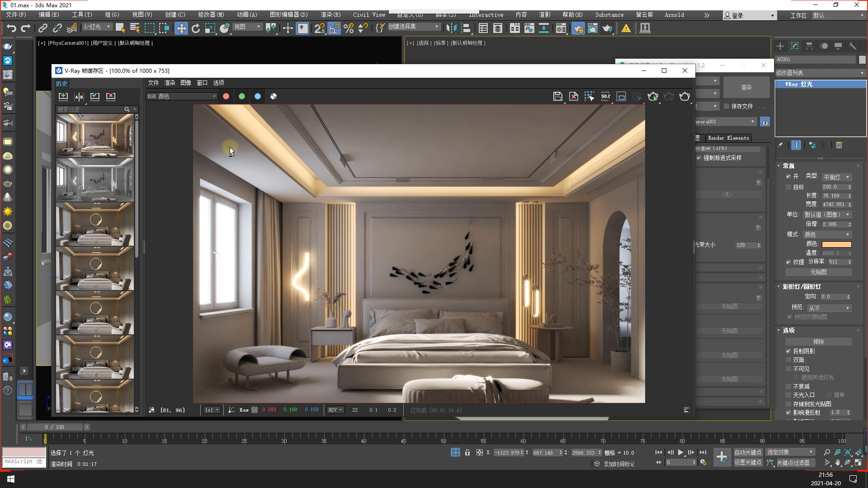
Task: Select the second history render thumbnail
Action: pos(95,179)
